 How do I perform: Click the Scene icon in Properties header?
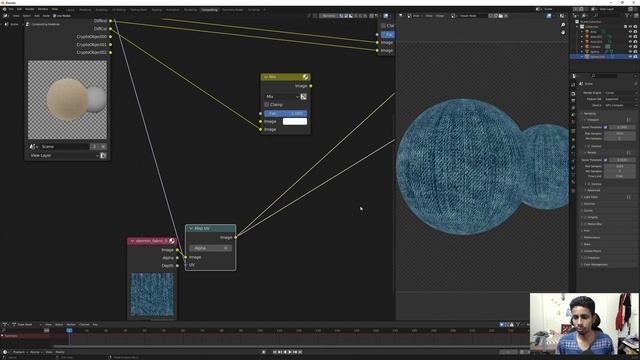[x=581, y=84]
